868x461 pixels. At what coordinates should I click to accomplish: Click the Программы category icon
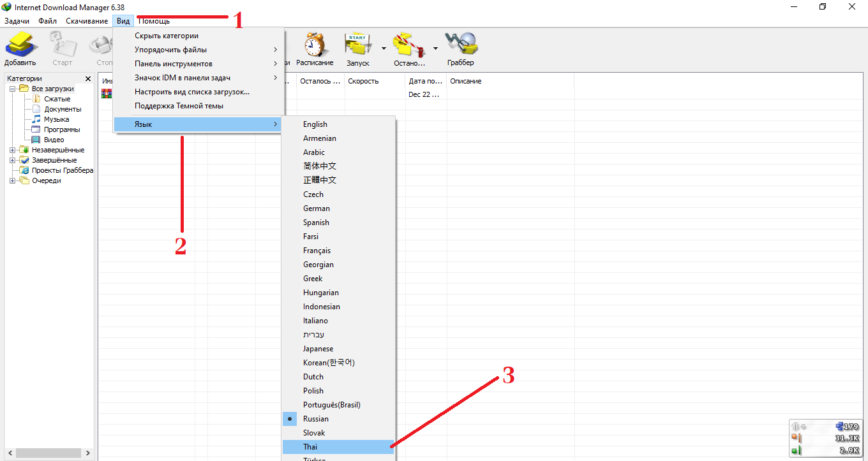point(36,129)
